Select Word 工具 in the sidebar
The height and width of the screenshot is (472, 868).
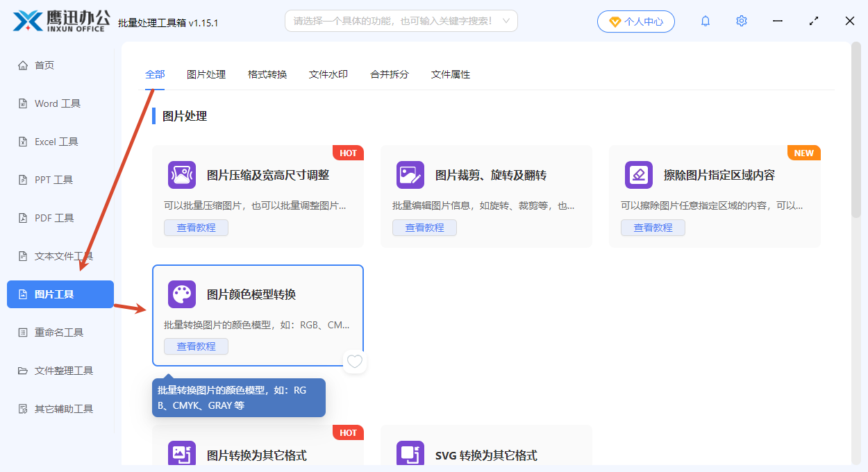(60, 103)
